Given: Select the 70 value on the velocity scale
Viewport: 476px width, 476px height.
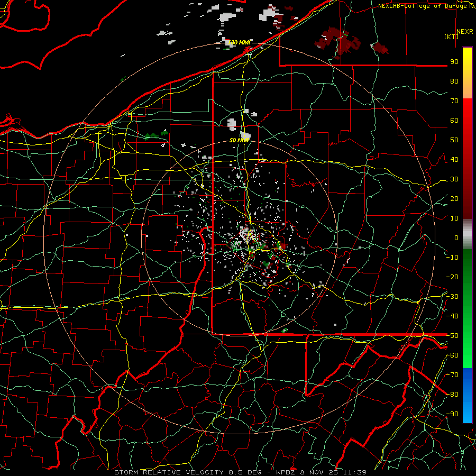Looking at the screenshot, I should click(454, 101).
